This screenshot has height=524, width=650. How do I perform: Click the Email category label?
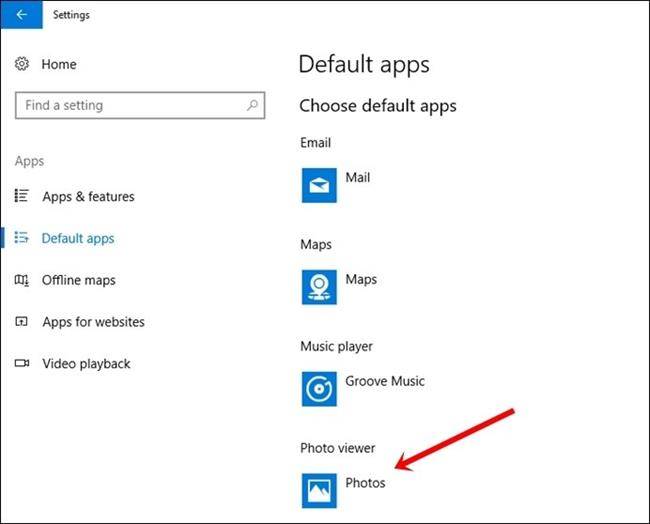315,143
